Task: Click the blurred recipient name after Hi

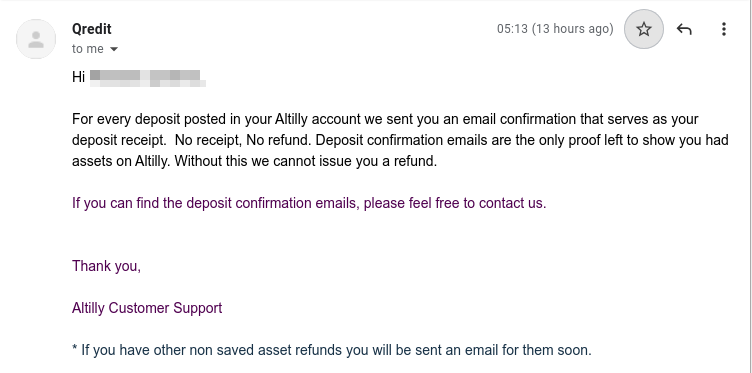Action: click(x=148, y=78)
